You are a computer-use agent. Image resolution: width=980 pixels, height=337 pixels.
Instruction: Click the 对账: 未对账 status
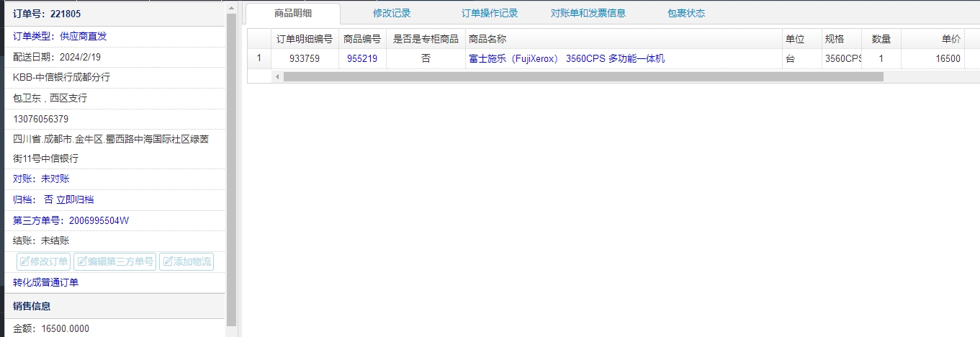[x=41, y=179]
